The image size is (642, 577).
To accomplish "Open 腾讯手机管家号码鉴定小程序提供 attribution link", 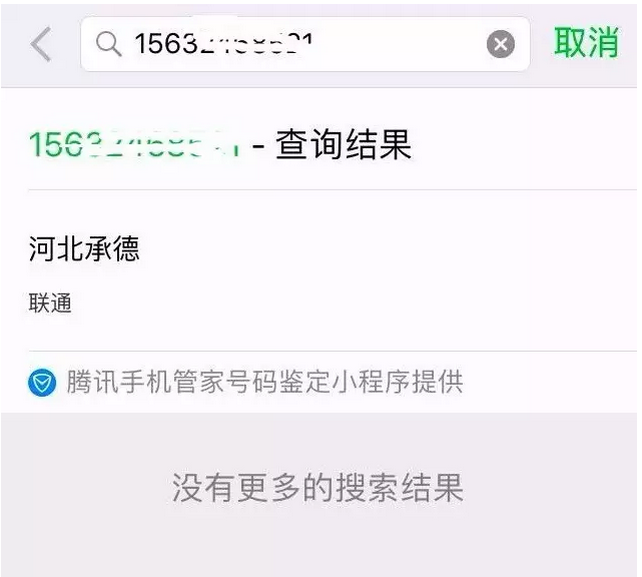I will point(264,382).
